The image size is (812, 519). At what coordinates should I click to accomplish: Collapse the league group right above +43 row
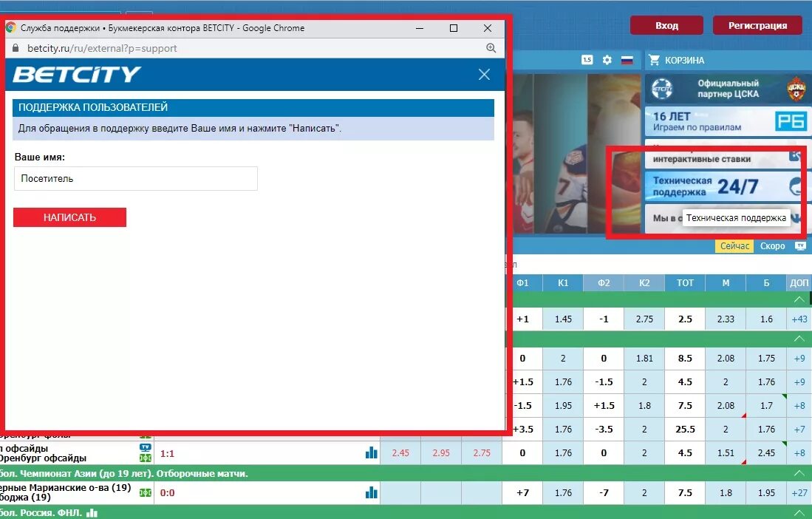[799, 299]
